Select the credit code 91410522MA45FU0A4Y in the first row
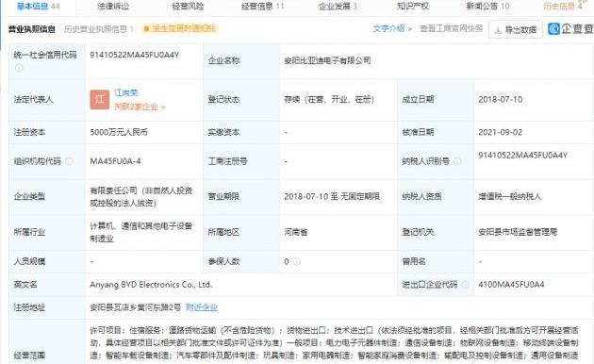 point(135,55)
